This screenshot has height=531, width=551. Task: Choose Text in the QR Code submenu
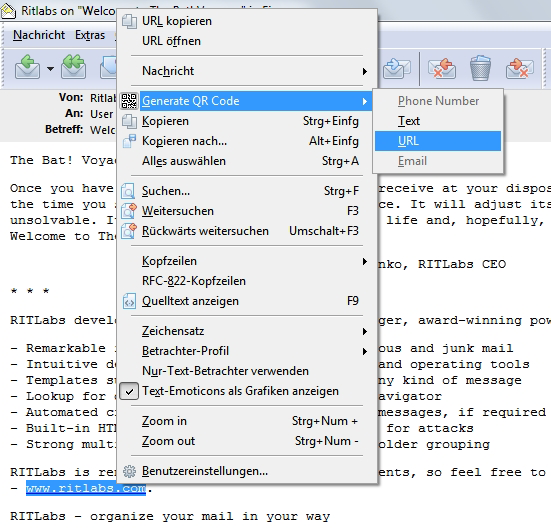pyautogui.click(x=438, y=121)
